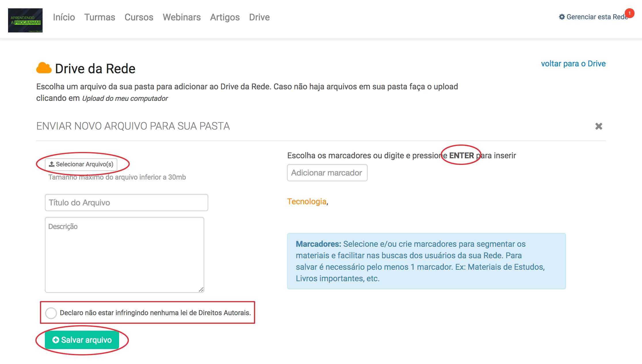This screenshot has height=364, width=642.
Task: Focus the Título do Arquivo field
Action: 126,203
